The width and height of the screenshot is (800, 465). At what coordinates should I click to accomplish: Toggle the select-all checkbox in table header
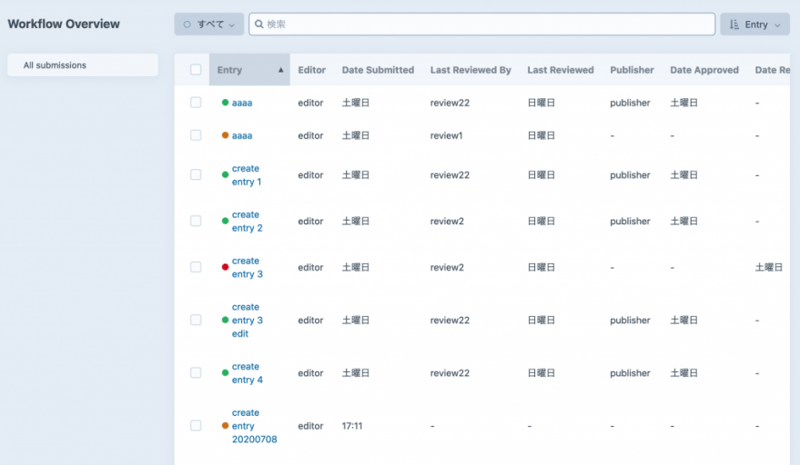pyautogui.click(x=196, y=70)
